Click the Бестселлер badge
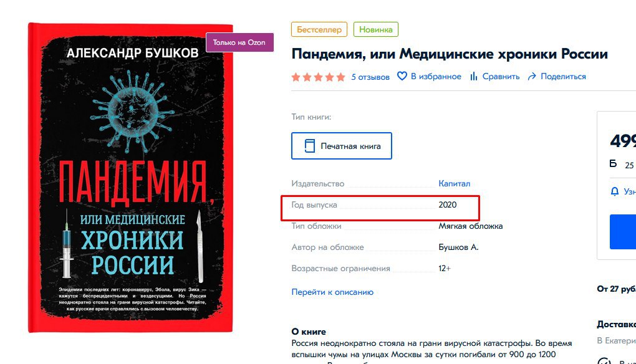Image resolution: width=636 pixels, height=364 pixels. 319,29
